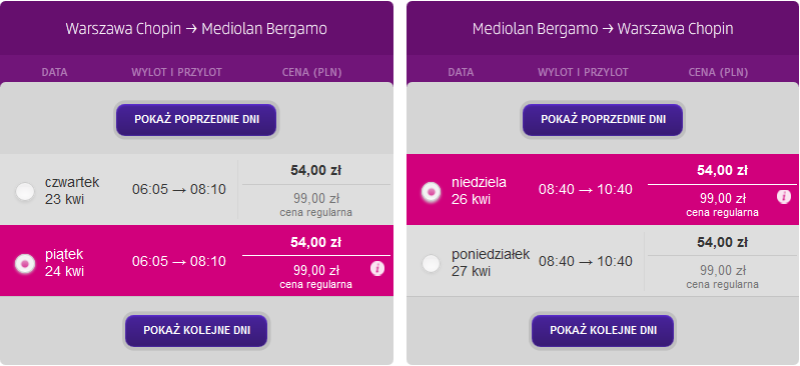Show previous days for Bergamo to Warszawa flight
800x366 pixels.
[603, 119]
